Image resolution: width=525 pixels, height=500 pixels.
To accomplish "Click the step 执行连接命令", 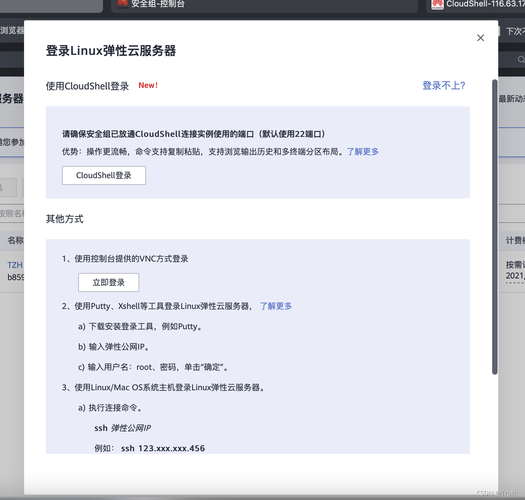I will pyautogui.click(x=110, y=408).
